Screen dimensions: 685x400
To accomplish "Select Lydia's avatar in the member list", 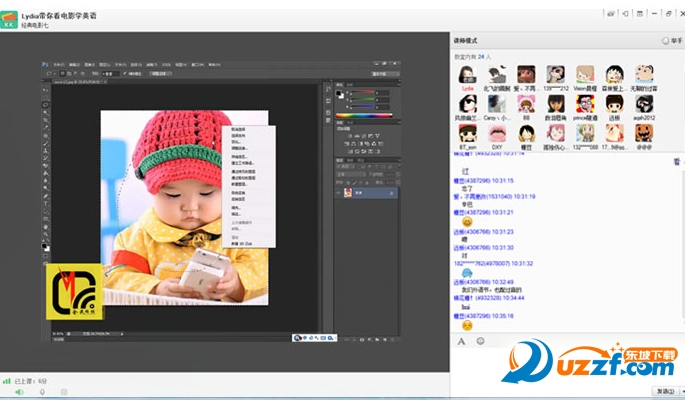I will coord(467,75).
